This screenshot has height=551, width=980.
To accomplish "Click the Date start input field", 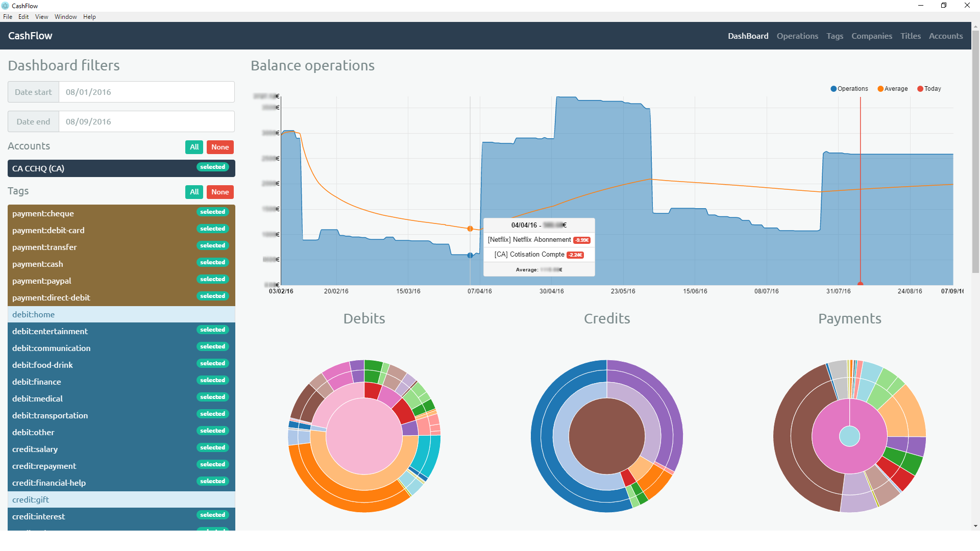I will [x=146, y=92].
